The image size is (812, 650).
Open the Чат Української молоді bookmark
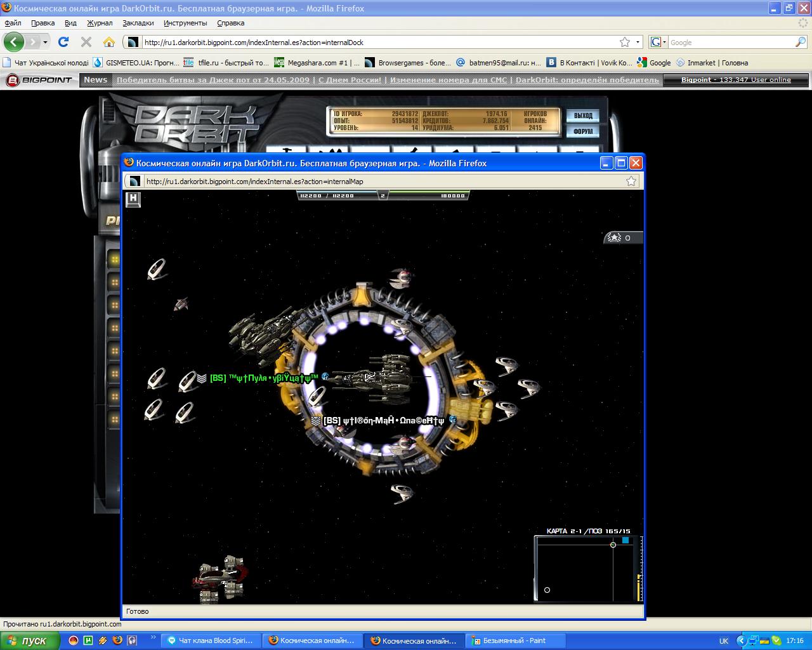click(46, 63)
